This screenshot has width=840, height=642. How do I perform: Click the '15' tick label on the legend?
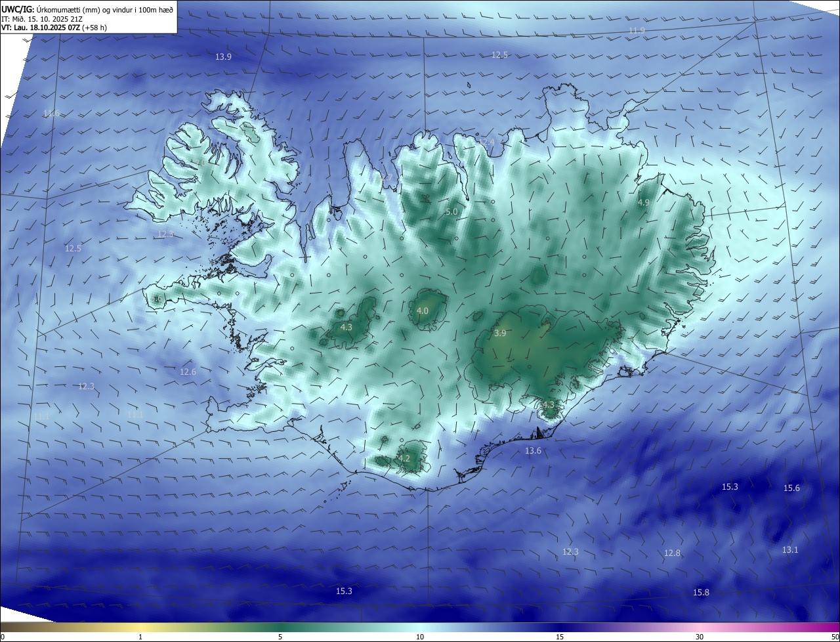(x=560, y=637)
